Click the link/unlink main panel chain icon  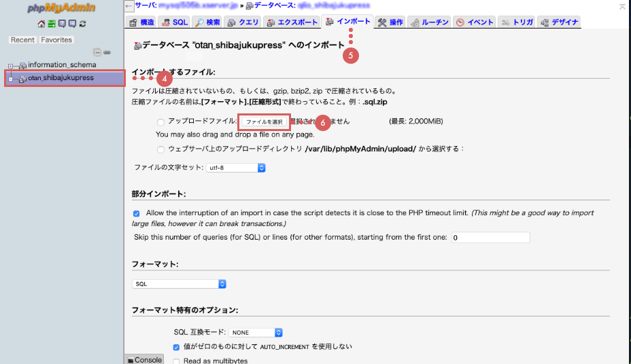pyautogui.click(x=107, y=52)
